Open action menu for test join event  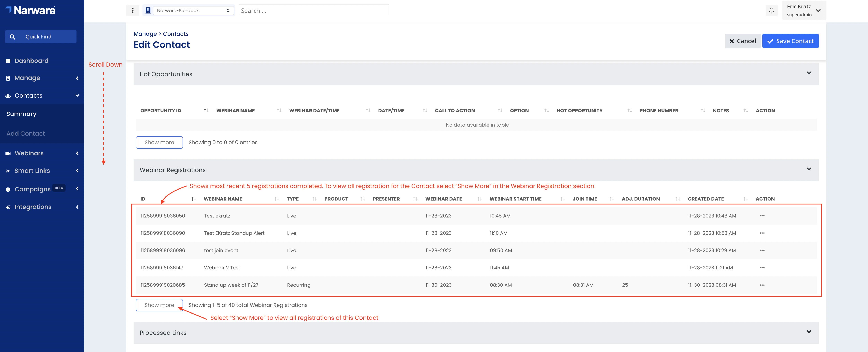[762, 250]
